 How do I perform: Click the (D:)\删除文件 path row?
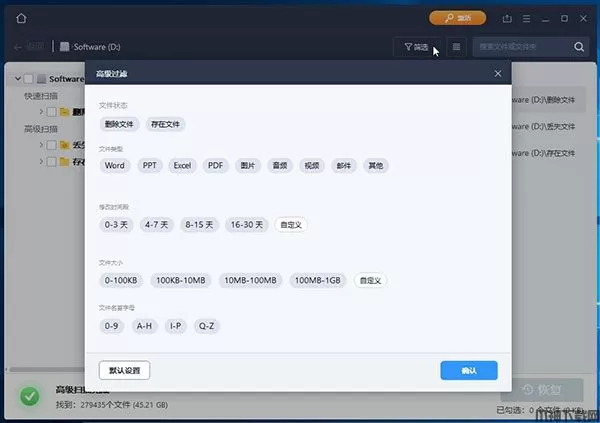549,100
